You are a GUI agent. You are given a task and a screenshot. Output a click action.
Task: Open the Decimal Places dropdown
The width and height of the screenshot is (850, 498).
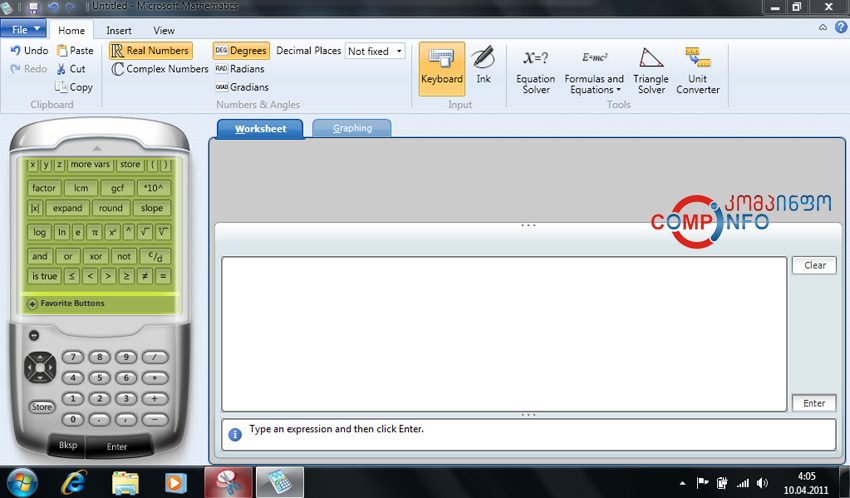(x=399, y=51)
